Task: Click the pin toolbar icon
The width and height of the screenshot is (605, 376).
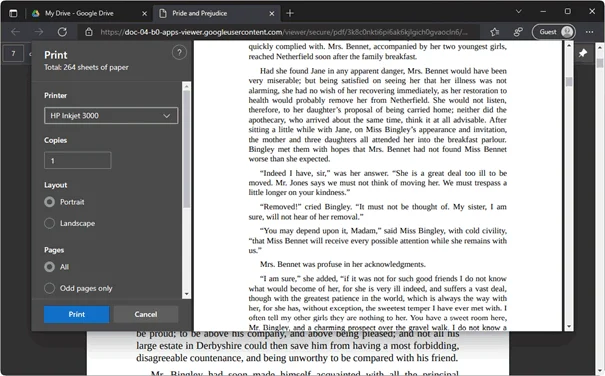Action: point(583,53)
